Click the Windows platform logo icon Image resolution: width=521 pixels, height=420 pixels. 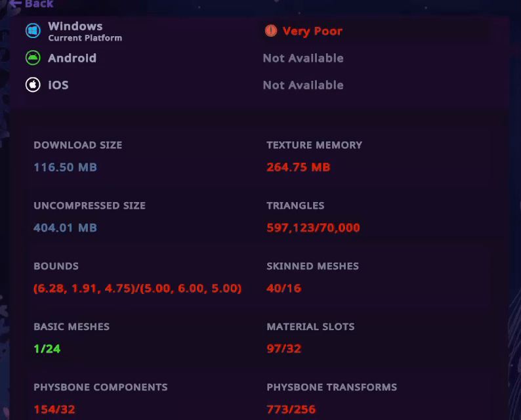click(x=33, y=31)
